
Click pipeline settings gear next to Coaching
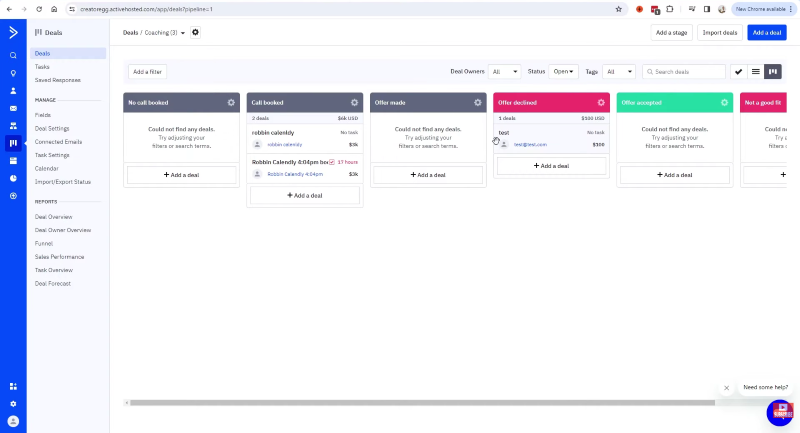(196, 32)
